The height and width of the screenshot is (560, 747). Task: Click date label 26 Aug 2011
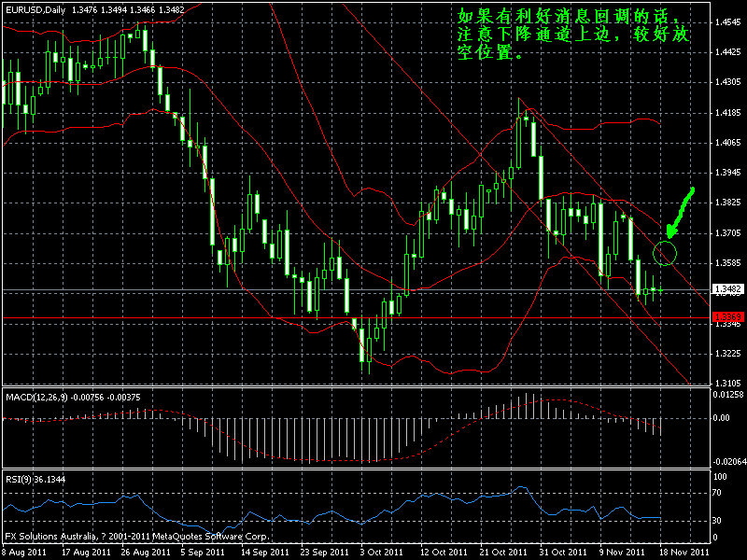146,553
